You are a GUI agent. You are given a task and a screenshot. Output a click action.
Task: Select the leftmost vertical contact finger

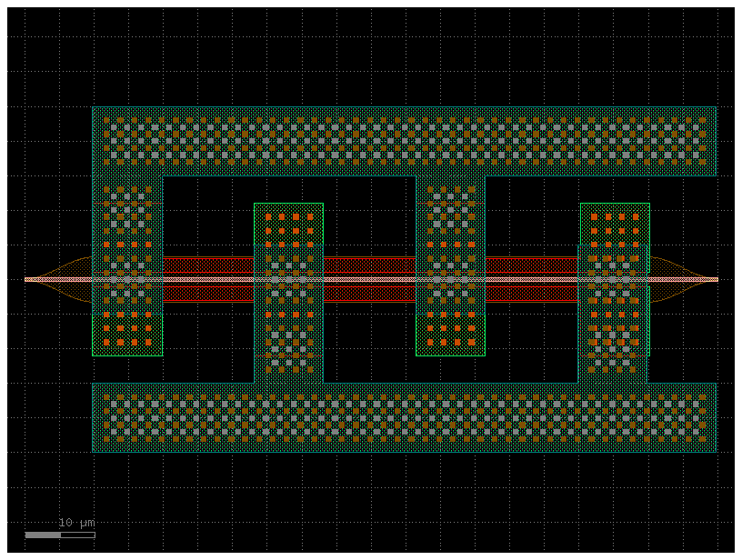point(128,245)
